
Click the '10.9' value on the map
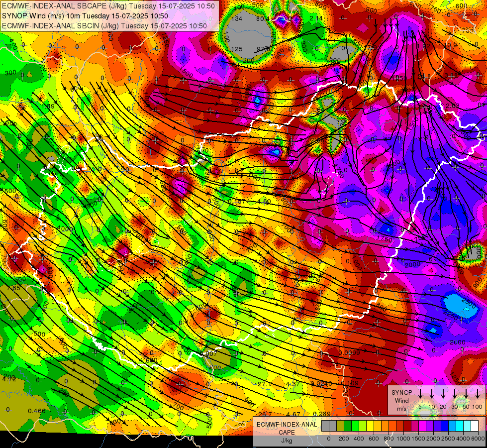(x=451, y=45)
